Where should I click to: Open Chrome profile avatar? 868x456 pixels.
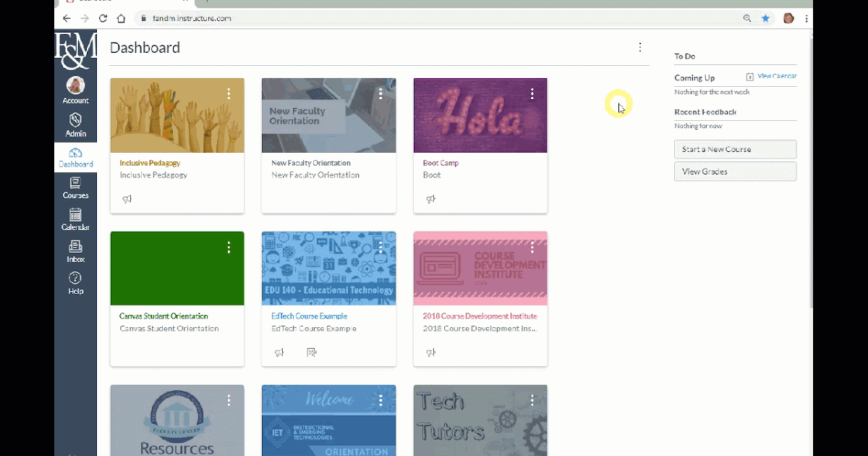[788, 18]
